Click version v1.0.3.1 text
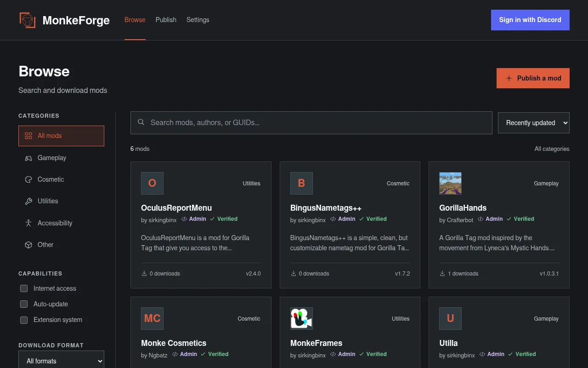Image resolution: width=588 pixels, height=368 pixels. (x=549, y=274)
